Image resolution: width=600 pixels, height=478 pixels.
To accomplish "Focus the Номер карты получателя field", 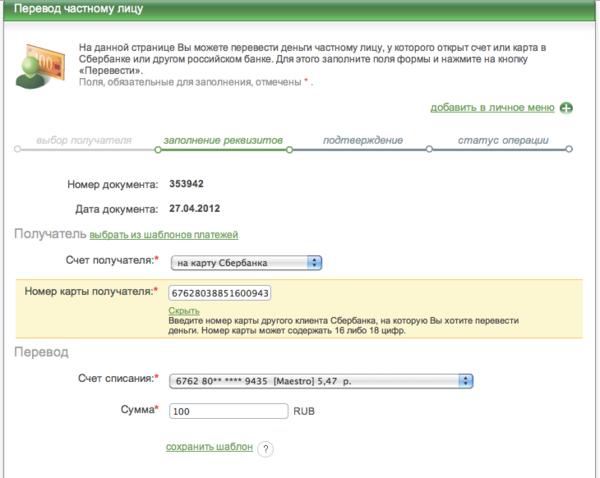I will (x=220, y=293).
